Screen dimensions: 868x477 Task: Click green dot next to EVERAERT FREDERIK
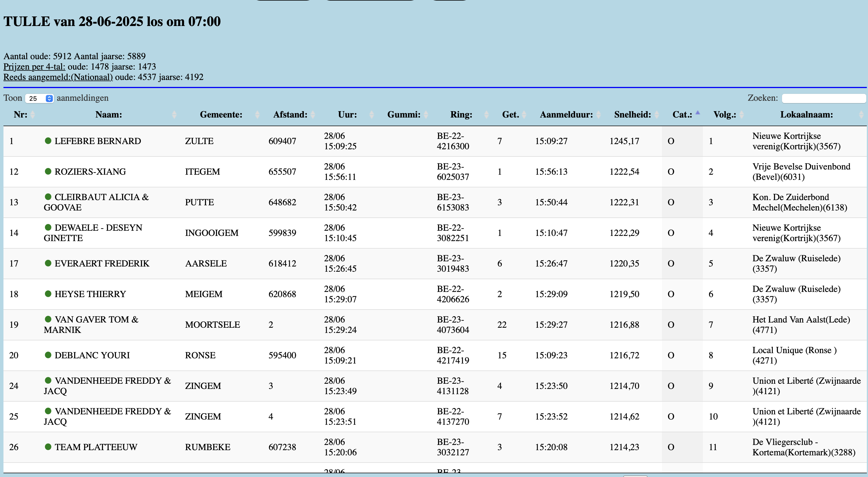pos(48,263)
